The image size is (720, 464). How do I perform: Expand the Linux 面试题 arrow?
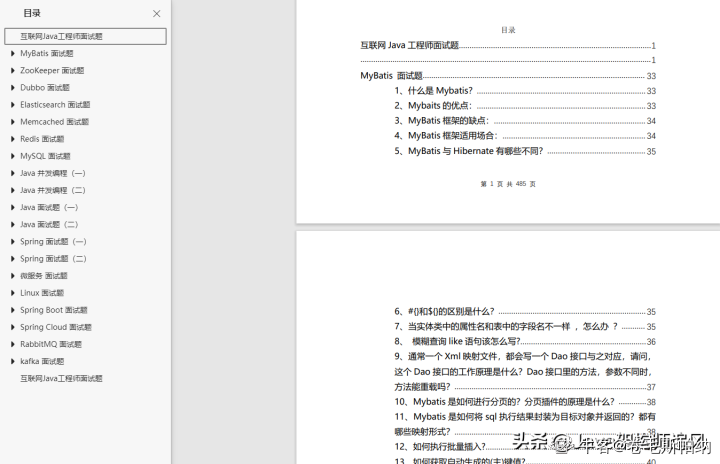click(x=13, y=293)
